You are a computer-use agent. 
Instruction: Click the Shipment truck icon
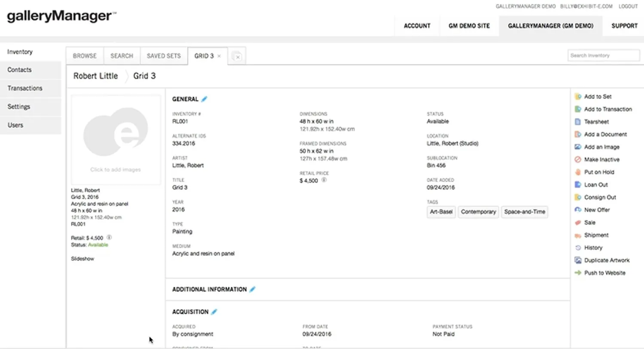click(x=578, y=235)
